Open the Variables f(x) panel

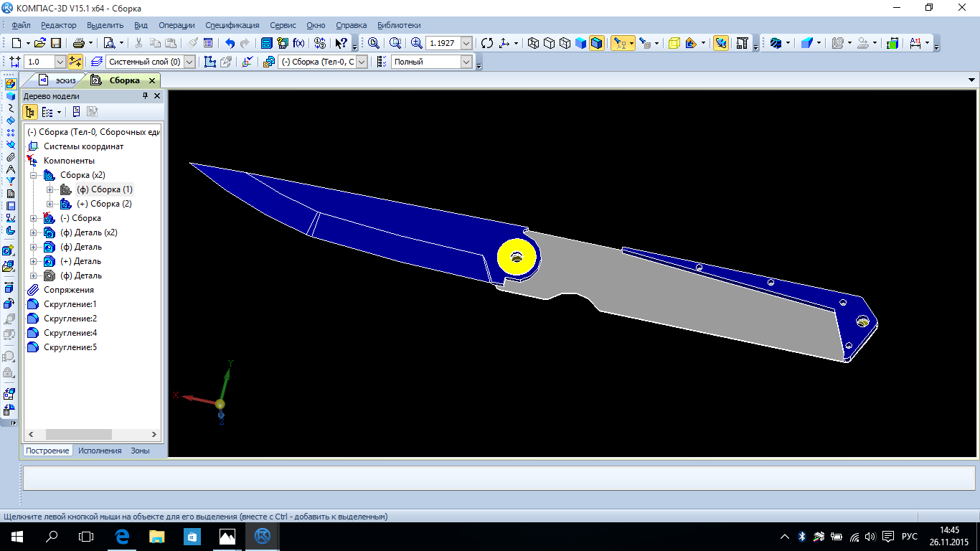pos(299,43)
